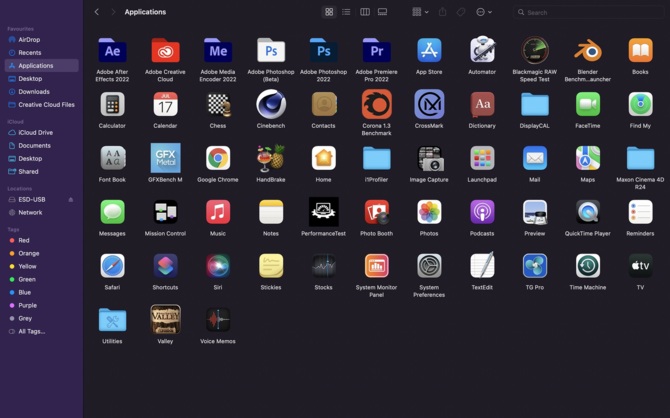670x418 pixels.
Task: Open the CrossMark app
Action: click(x=429, y=104)
